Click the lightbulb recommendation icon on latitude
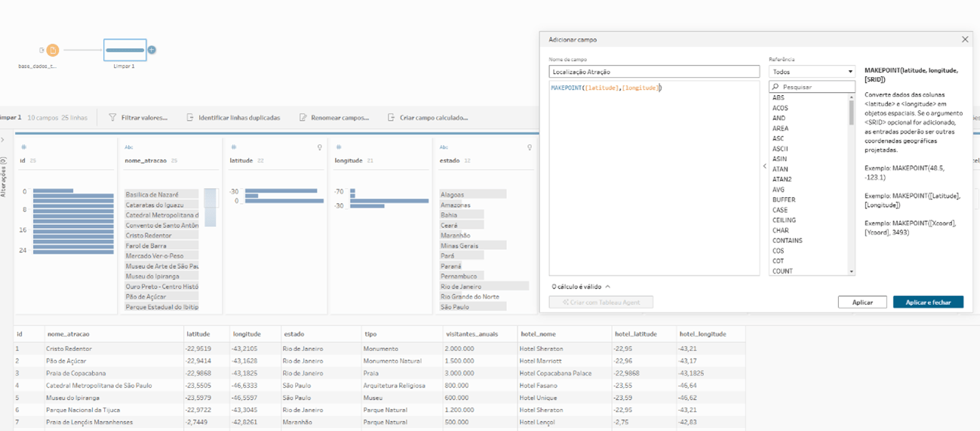This screenshot has height=431, width=980. (319, 147)
